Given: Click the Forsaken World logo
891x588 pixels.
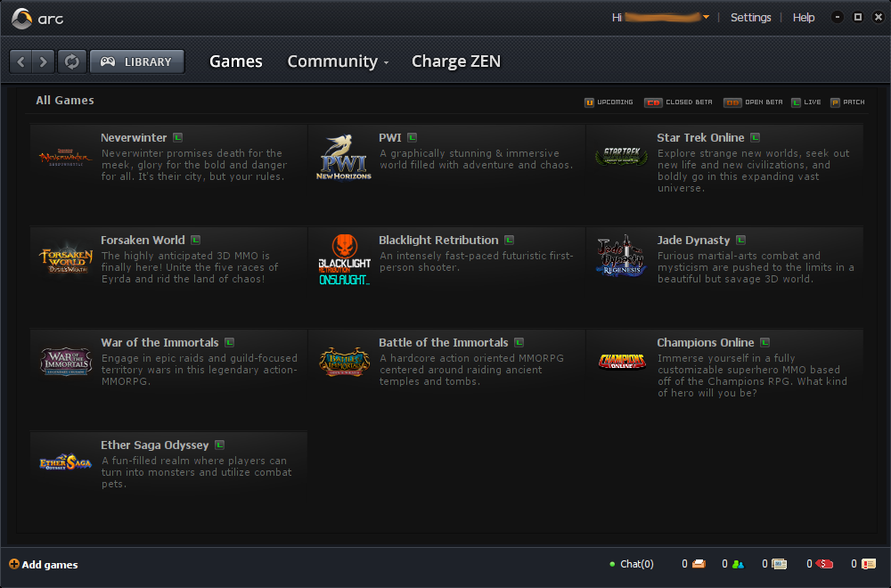Looking at the screenshot, I should (x=66, y=261).
